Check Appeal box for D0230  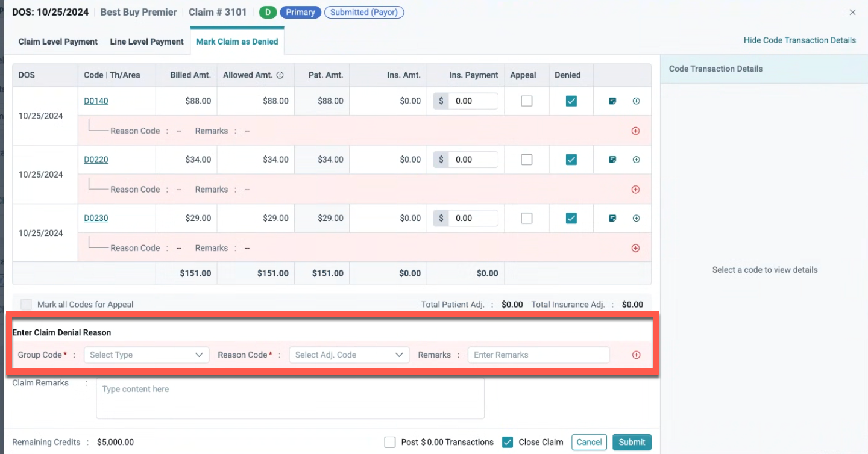[x=527, y=218]
